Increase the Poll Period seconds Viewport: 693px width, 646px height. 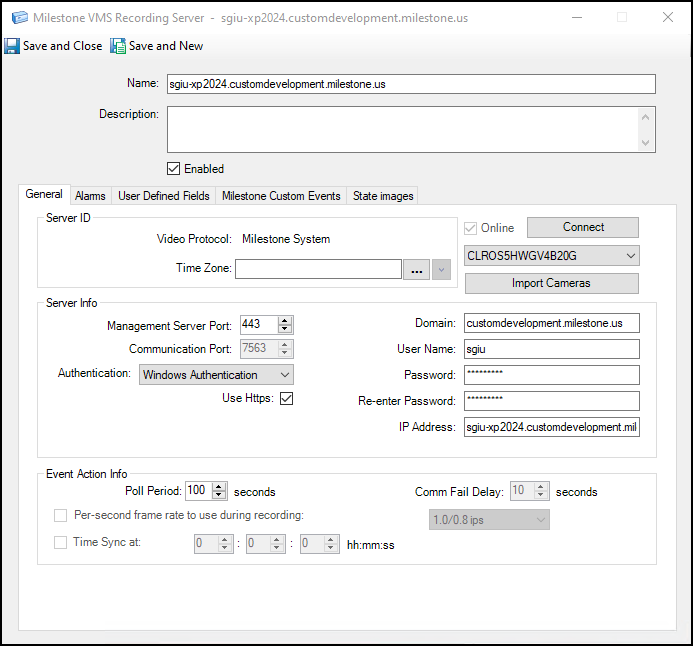(x=219, y=487)
